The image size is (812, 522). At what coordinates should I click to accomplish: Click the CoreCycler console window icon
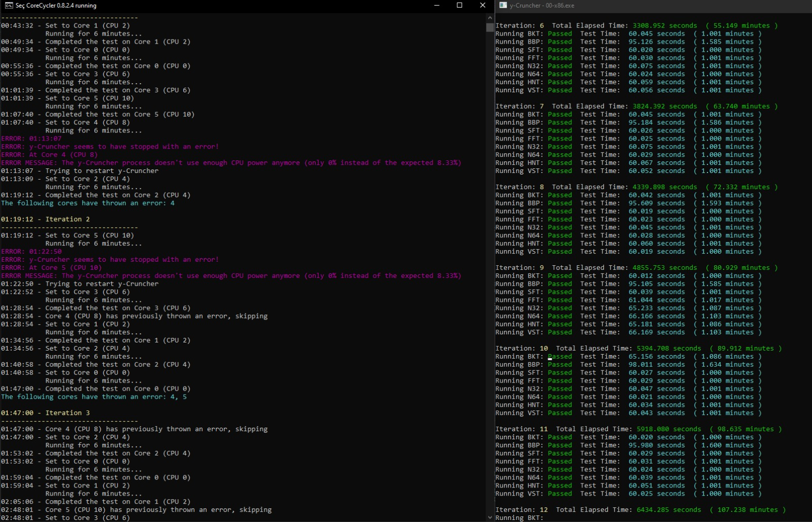coord(9,6)
